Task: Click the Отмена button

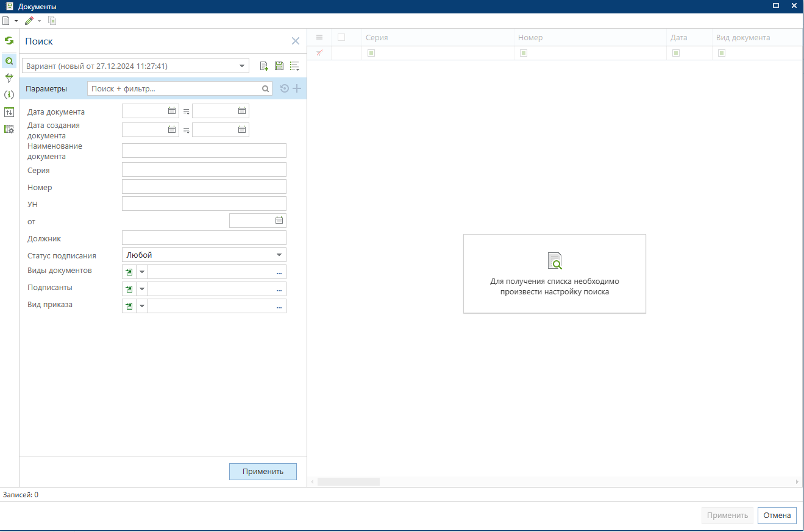Action: tap(777, 515)
